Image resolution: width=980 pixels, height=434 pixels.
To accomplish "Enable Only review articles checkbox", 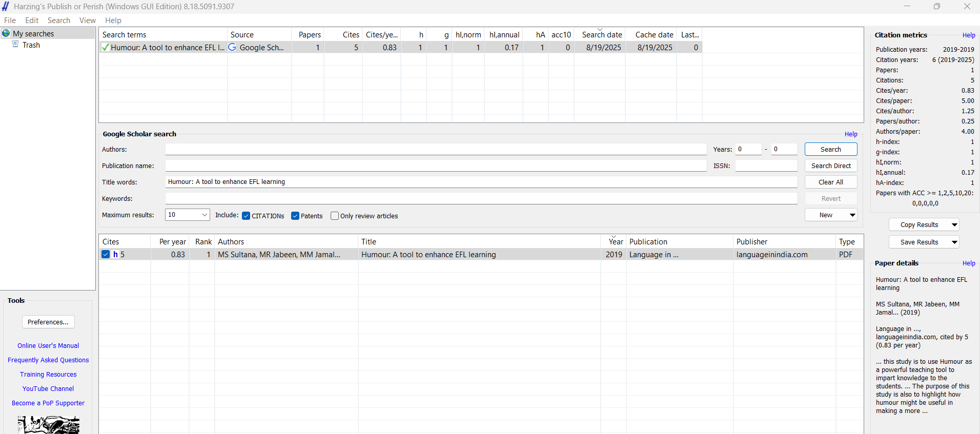I will pos(335,216).
